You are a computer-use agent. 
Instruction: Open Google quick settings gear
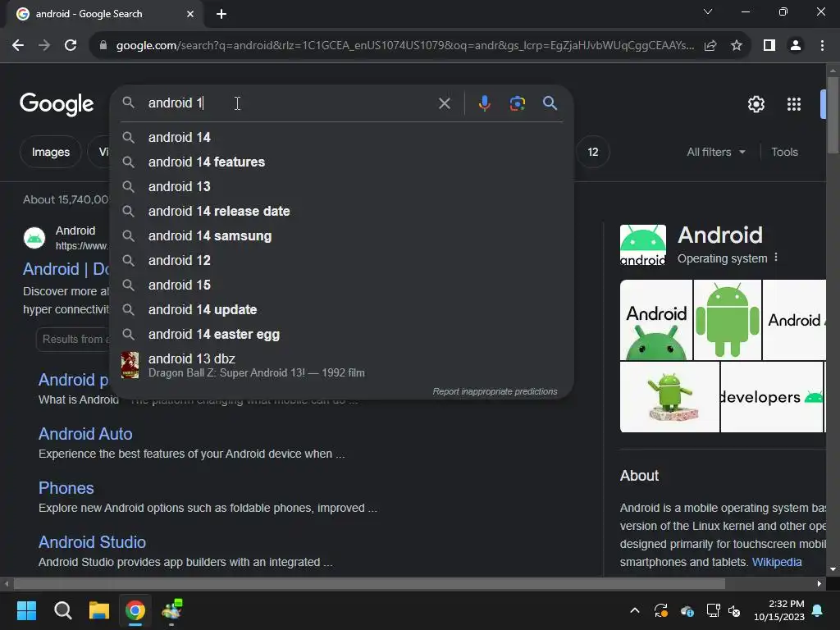[756, 104]
